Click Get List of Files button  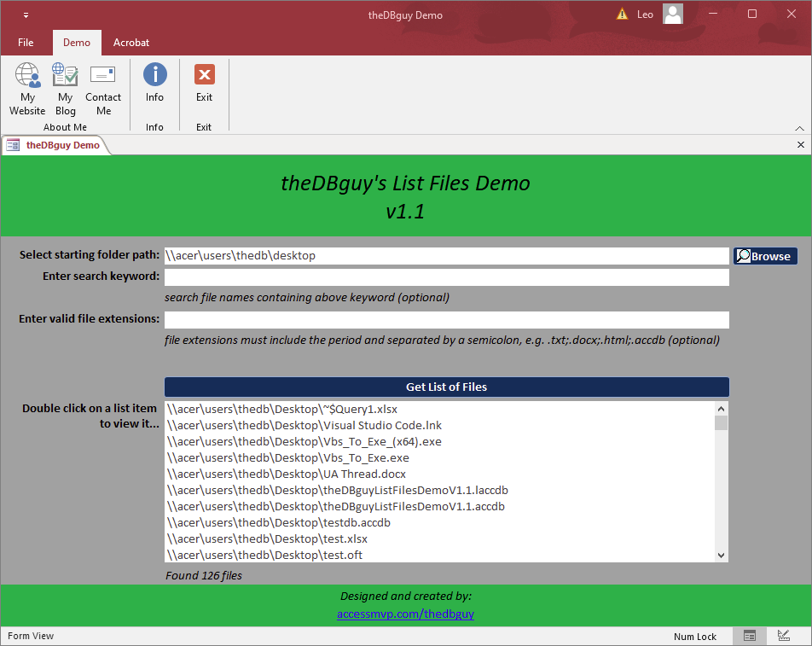coord(446,387)
